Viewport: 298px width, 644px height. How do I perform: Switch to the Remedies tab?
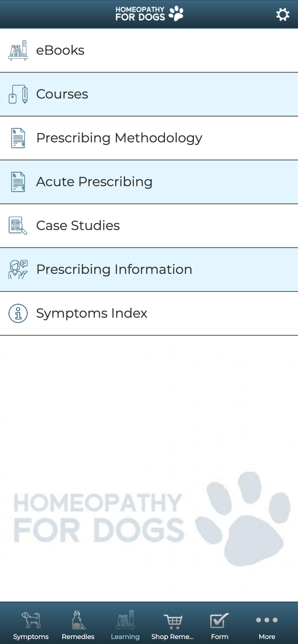click(x=78, y=625)
